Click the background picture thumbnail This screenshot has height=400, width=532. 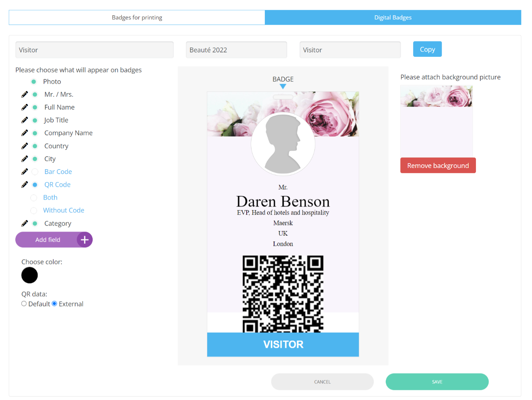pos(436,121)
